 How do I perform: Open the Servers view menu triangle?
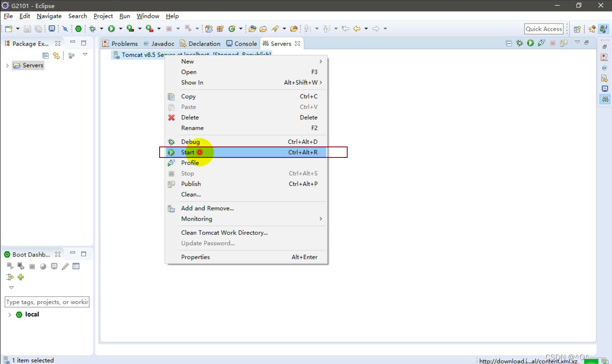[x=577, y=42]
